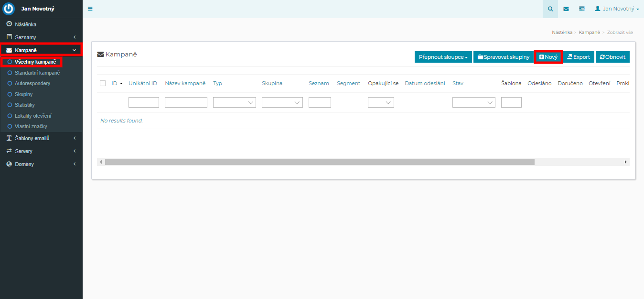Click the Otevření column header text
The height and width of the screenshot is (299, 644).
coord(600,83)
